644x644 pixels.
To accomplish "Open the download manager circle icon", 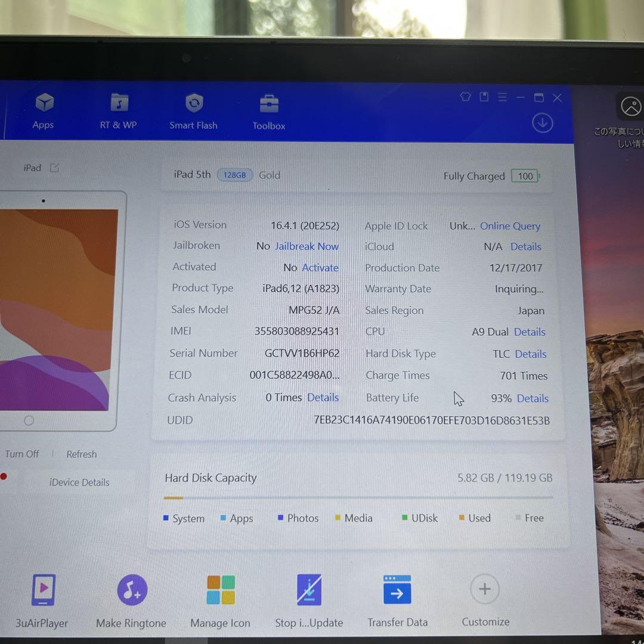I will click(x=542, y=123).
